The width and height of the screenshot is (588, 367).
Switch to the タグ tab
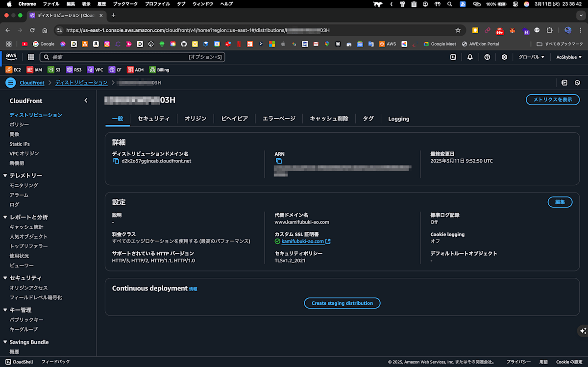368,119
